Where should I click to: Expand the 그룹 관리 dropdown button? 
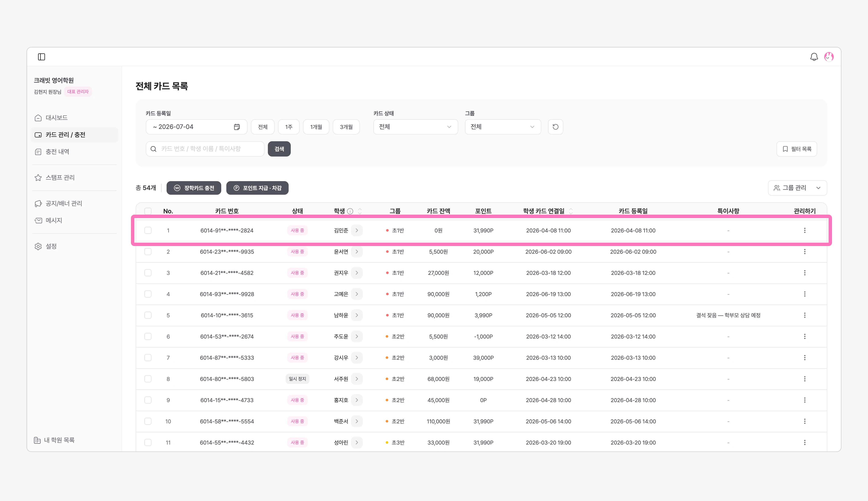tap(797, 188)
